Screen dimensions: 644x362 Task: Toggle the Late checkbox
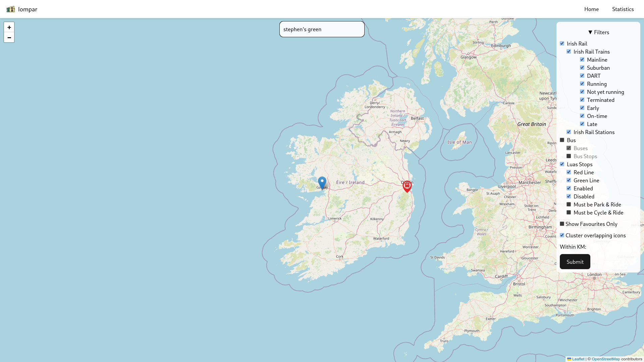pos(582,124)
